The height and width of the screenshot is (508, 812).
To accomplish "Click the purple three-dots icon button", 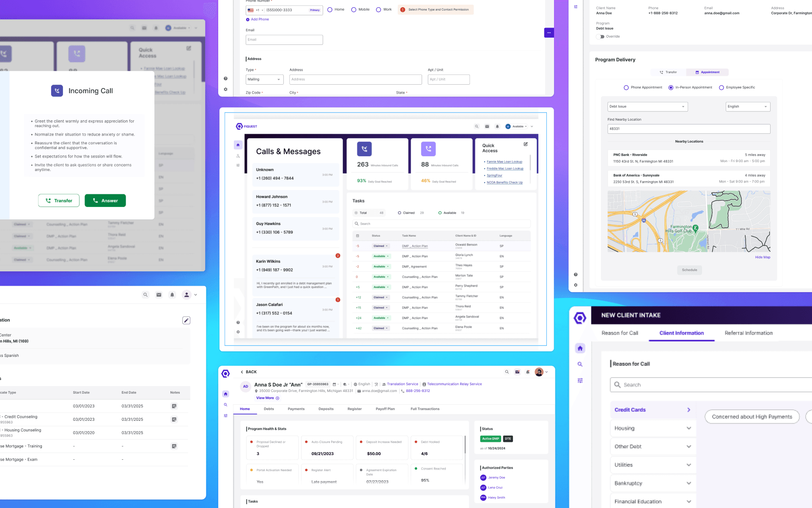I will (549, 33).
